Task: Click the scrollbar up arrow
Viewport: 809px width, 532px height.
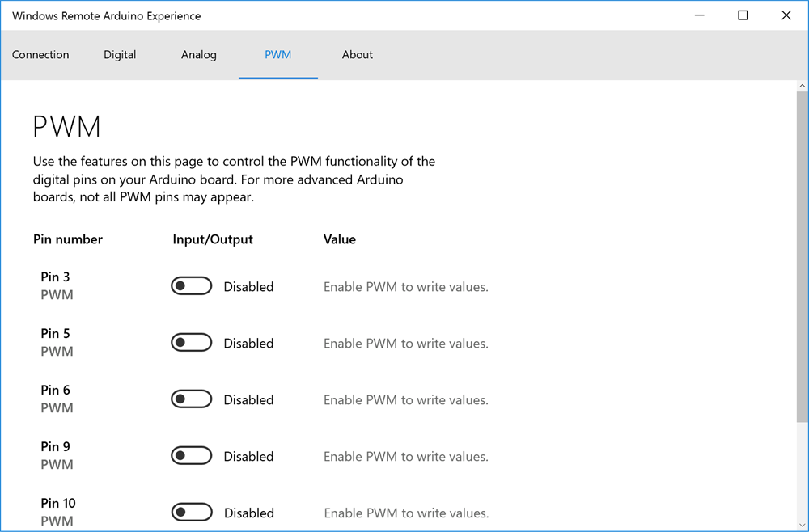Action: 802,86
